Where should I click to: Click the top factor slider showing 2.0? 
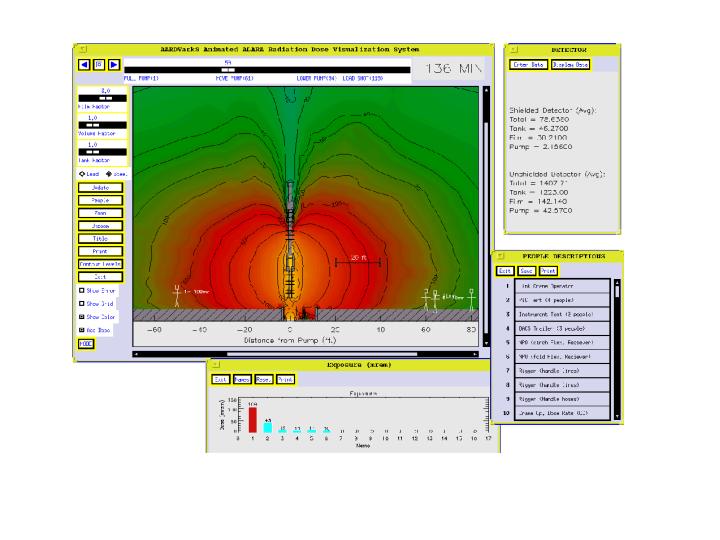coord(102,98)
